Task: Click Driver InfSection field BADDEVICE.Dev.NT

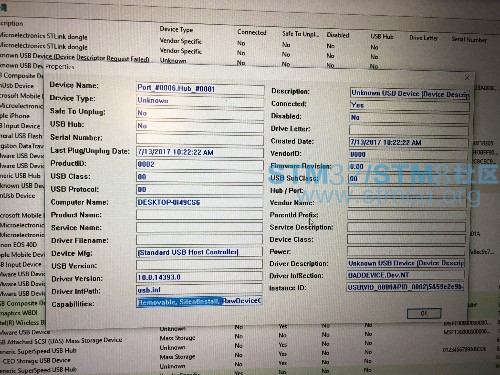Action: click(405, 275)
